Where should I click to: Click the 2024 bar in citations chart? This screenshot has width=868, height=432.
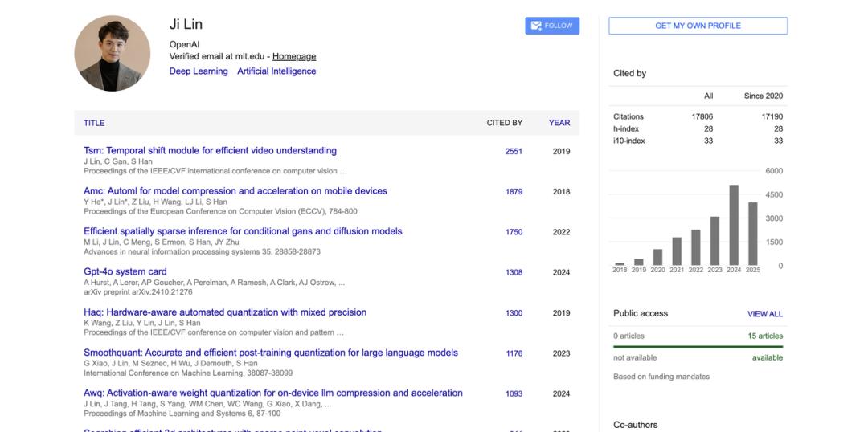[x=734, y=225]
